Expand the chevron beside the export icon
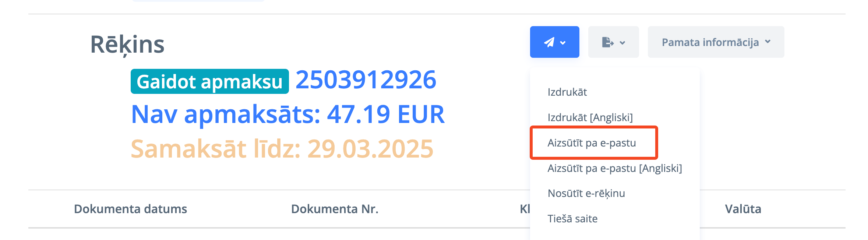868x240 pixels. pos(622,43)
